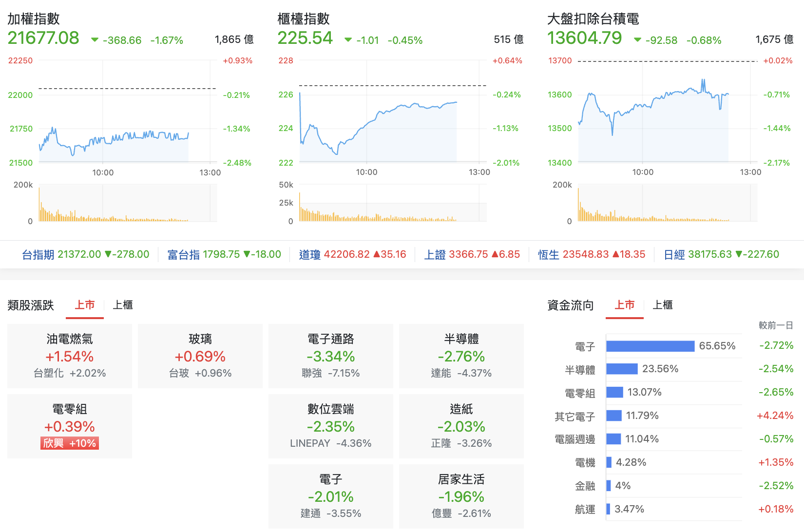Open the 半導體 sector card
The height and width of the screenshot is (532, 804).
click(x=461, y=356)
